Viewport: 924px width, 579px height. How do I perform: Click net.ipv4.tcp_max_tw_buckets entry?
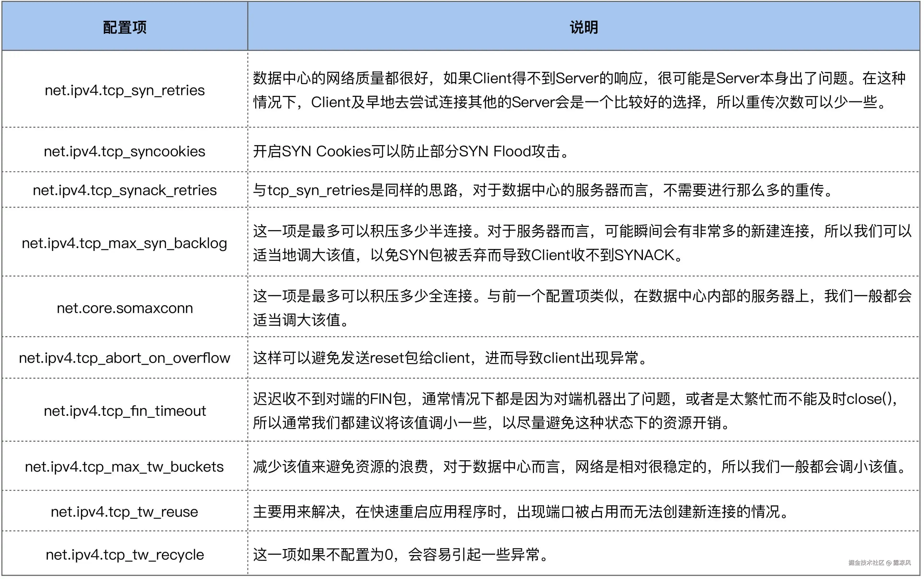pyautogui.click(x=124, y=467)
